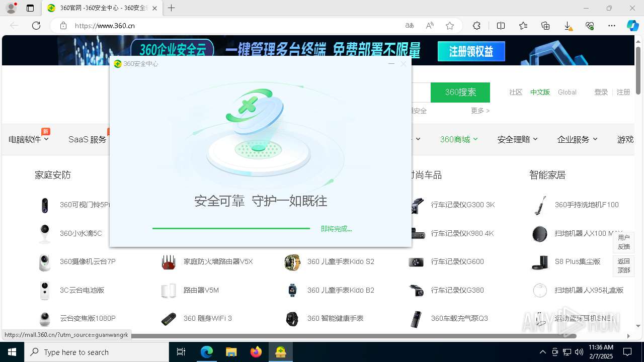Open Copilot sidebar icon

coord(632,26)
